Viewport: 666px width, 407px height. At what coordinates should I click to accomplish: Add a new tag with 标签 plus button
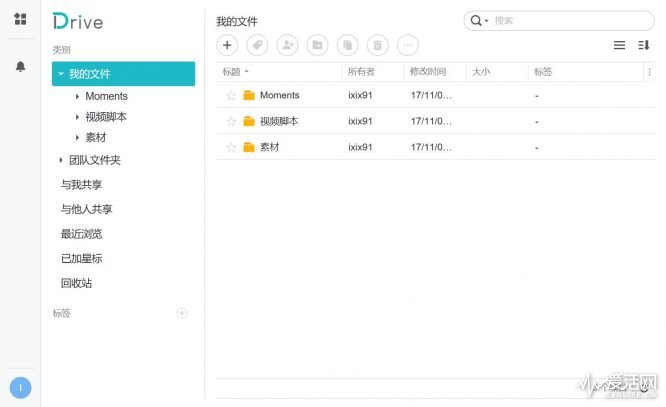(x=182, y=313)
